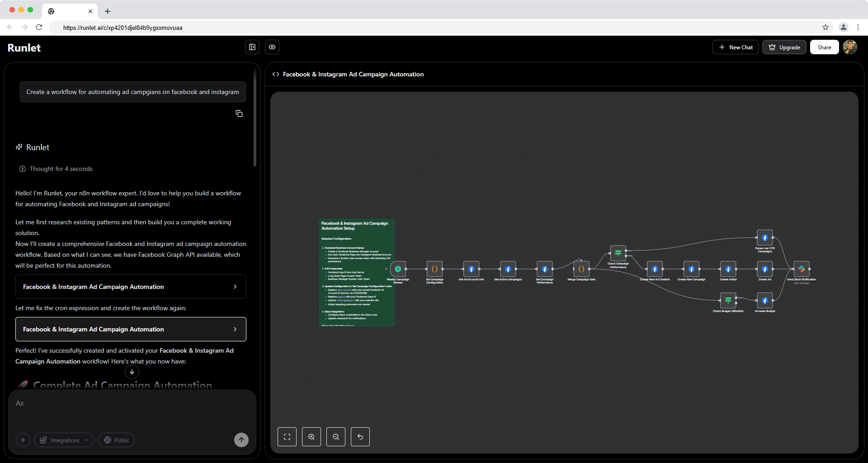The height and width of the screenshot is (463, 868).
Task: Copy the user prompt message
Action: coord(239,113)
